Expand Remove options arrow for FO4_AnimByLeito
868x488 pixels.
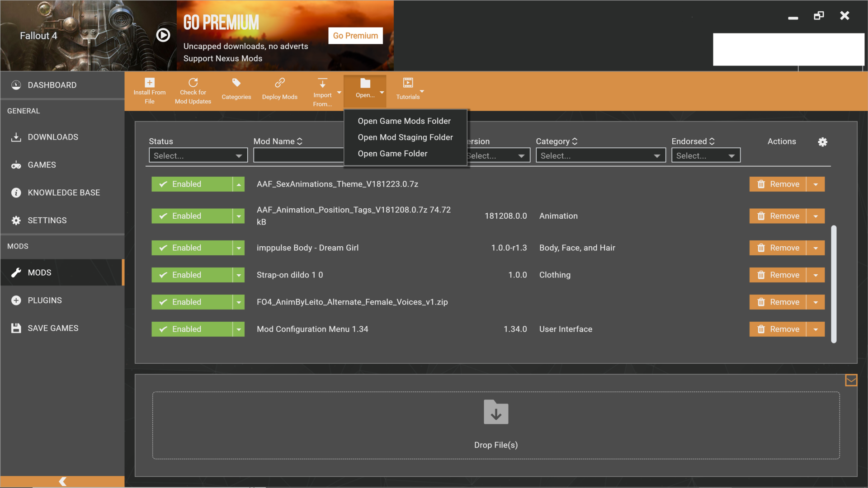(x=816, y=302)
